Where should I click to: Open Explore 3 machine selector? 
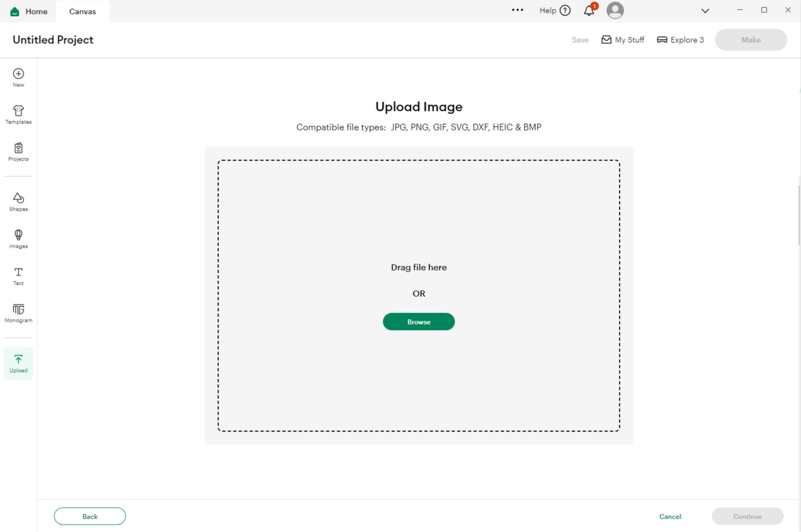(x=680, y=40)
